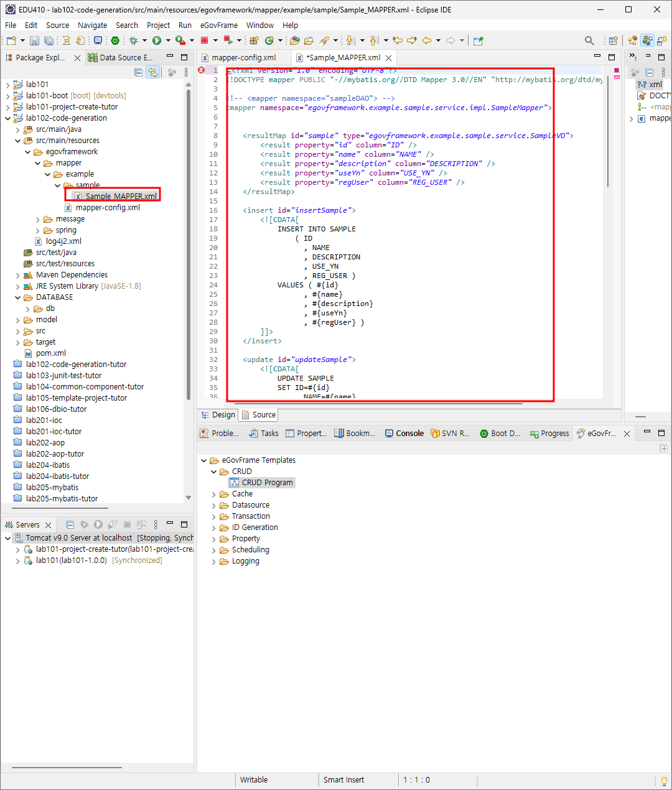
Task: Click the Writable status bar entry
Action: point(254,780)
